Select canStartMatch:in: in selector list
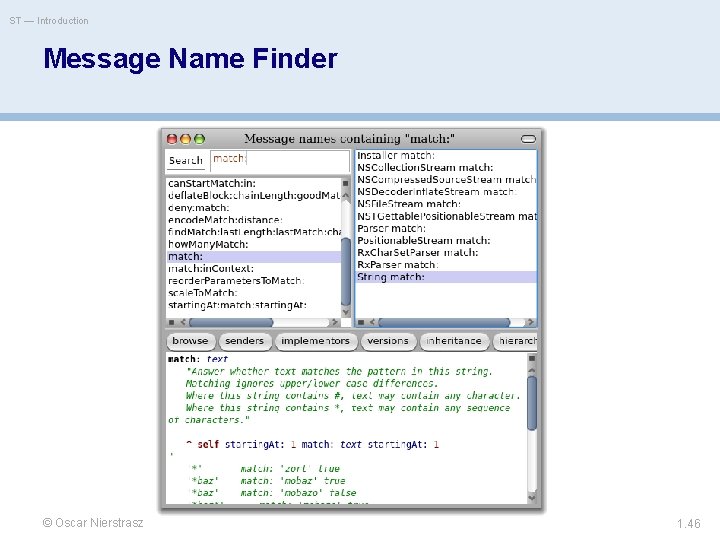 click(254, 183)
